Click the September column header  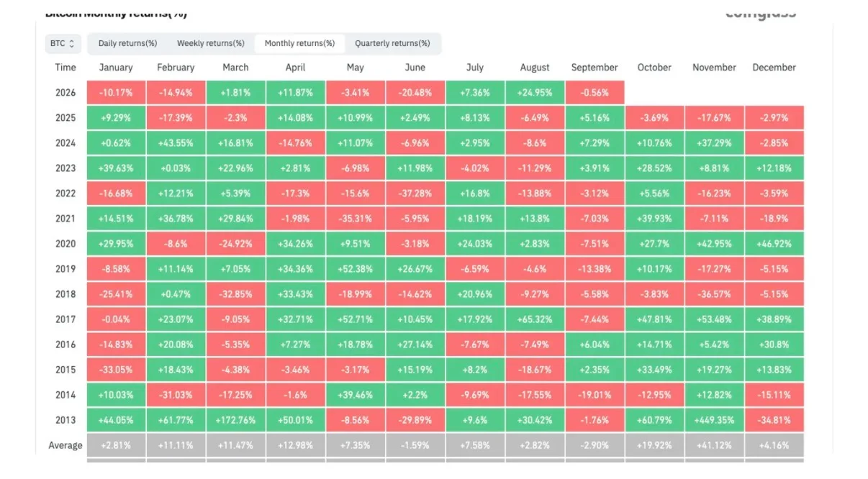[595, 68]
